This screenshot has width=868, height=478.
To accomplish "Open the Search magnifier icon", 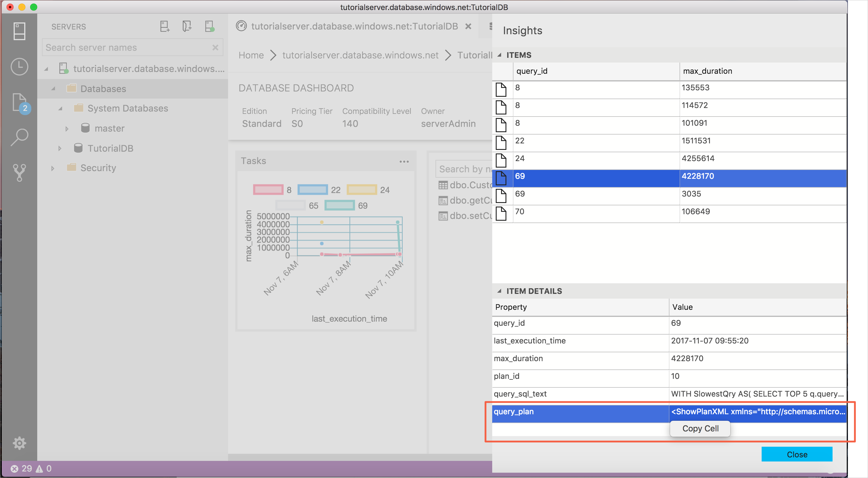I will 19,137.
